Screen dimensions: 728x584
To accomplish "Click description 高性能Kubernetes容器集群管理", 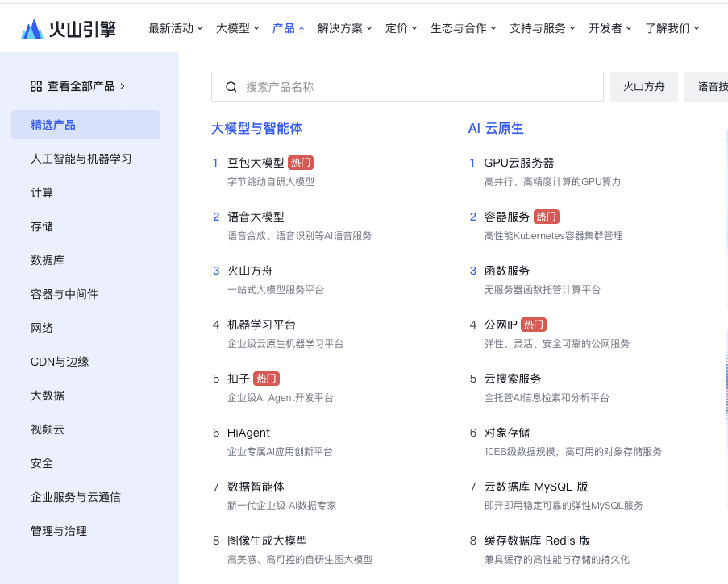I will coord(553,236).
